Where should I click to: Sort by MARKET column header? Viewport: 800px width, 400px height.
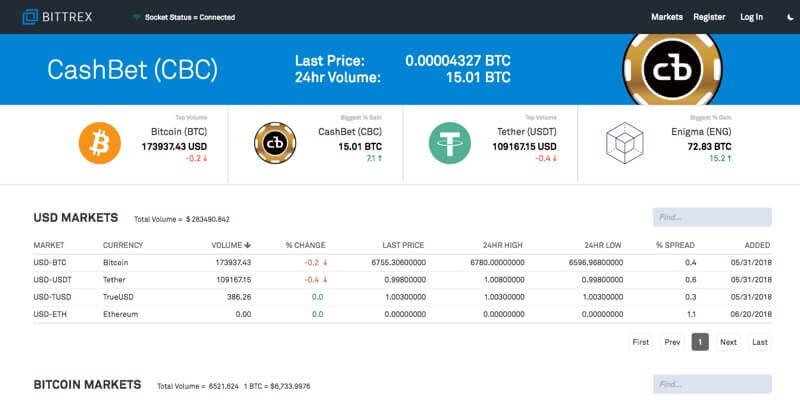click(x=49, y=245)
